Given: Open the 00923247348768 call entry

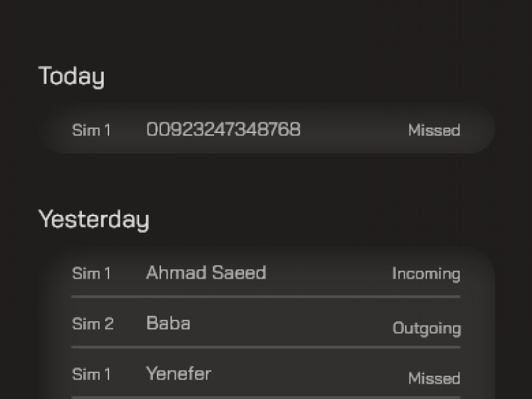Looking at the screenshot, I should click(223, 129).
